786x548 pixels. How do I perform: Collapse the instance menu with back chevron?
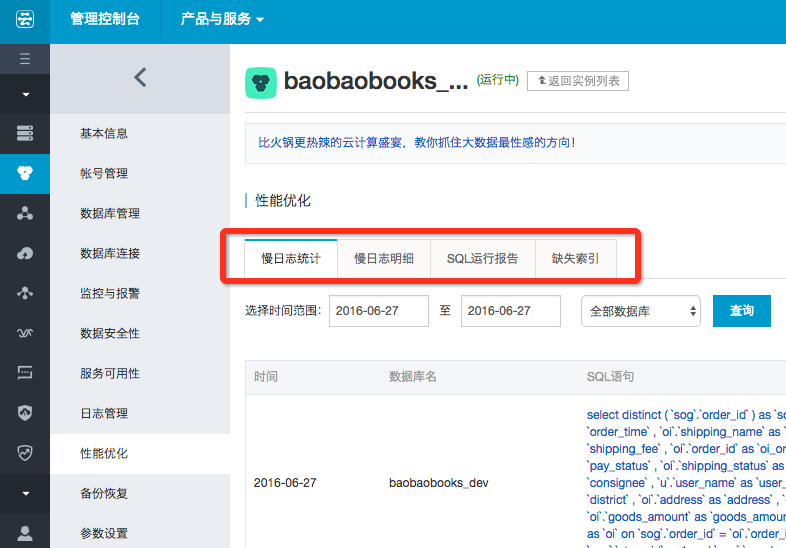tap(140, 78)
